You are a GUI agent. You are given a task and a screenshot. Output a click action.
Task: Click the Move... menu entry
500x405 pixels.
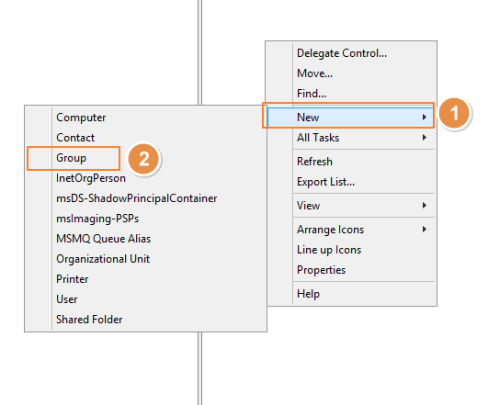[315, 73]
